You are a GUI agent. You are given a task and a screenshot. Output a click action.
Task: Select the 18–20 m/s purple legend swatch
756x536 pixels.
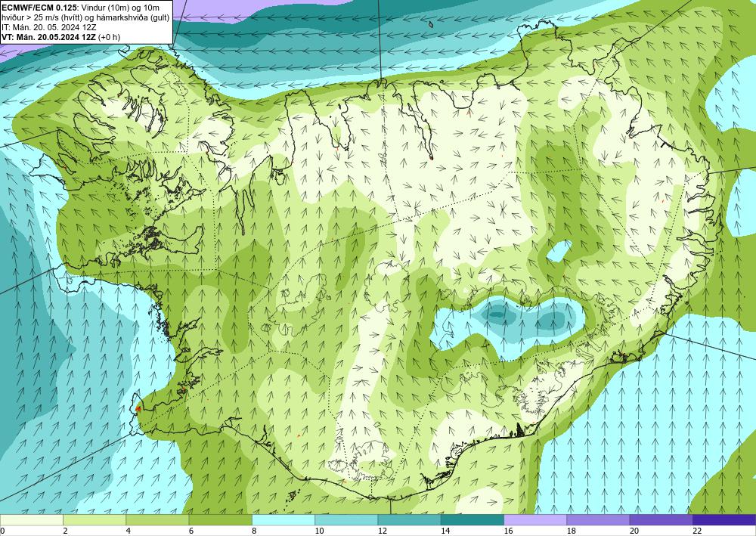598,520
